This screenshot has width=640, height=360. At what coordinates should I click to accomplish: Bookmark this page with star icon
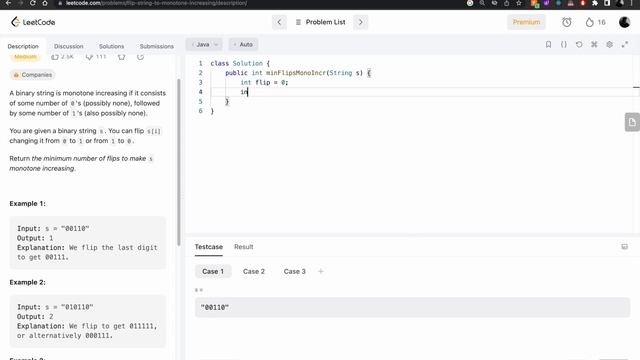pyautogui.click(x=519, y=3)
